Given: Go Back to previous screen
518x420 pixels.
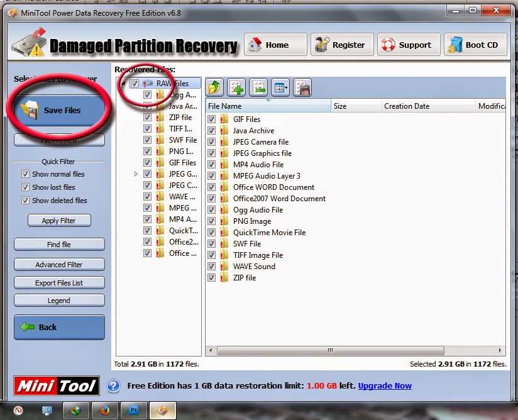Looking at the screenshot, I should [60, 327].
